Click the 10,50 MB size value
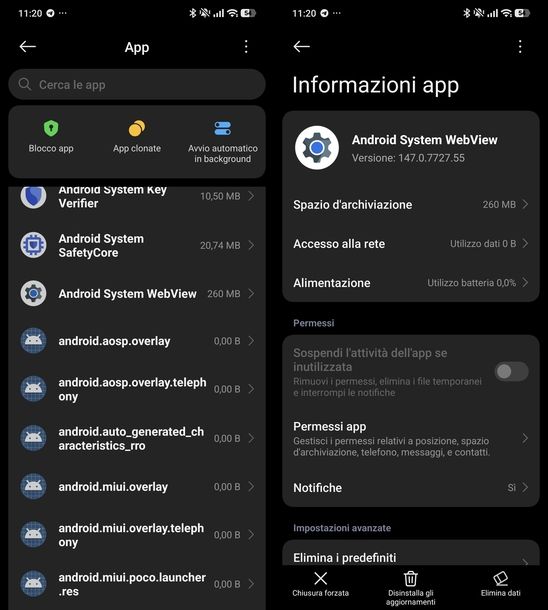This screenshot has height=610, width=548. pos(220,196)
